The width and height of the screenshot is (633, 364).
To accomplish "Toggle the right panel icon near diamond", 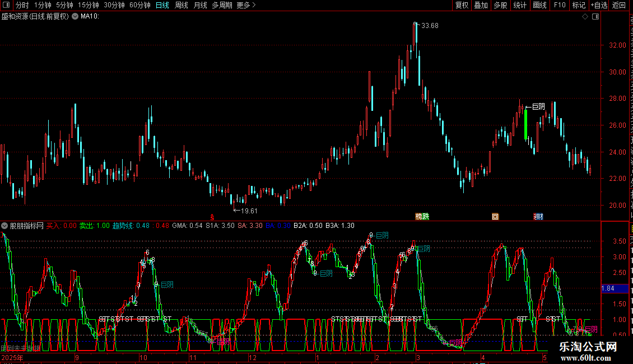I will [595, 17].
